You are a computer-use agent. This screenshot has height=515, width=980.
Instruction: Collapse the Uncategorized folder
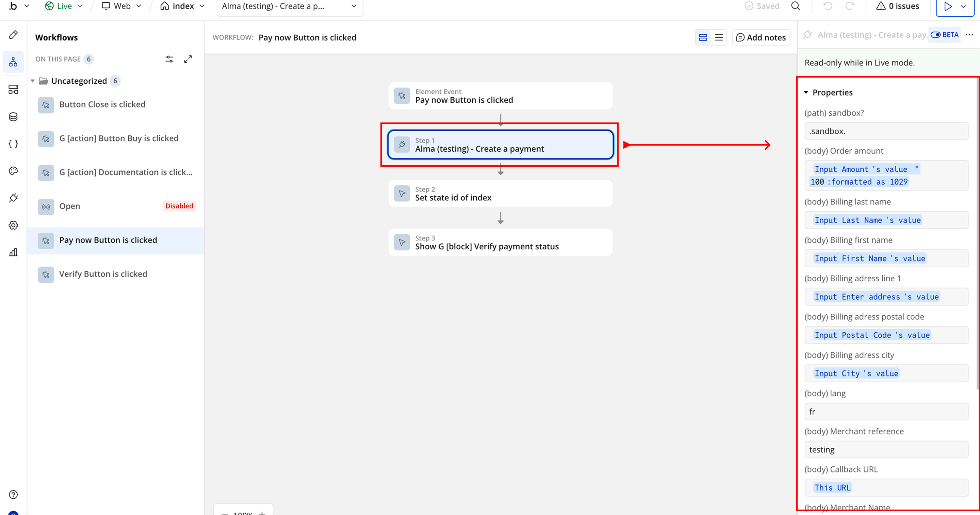[x=33, y=81]
